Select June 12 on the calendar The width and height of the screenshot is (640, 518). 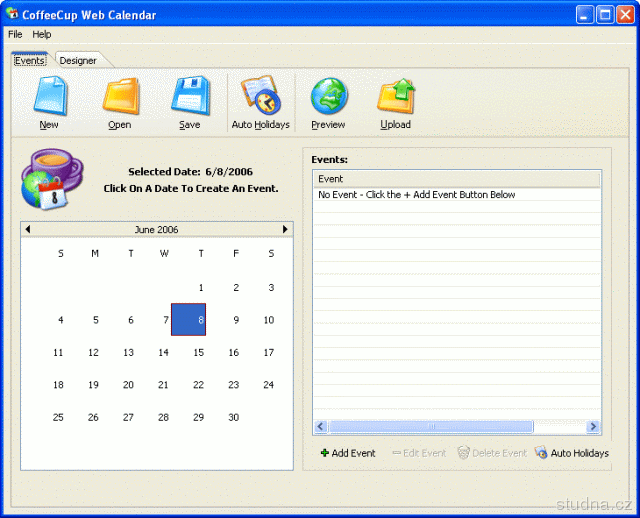93,353
